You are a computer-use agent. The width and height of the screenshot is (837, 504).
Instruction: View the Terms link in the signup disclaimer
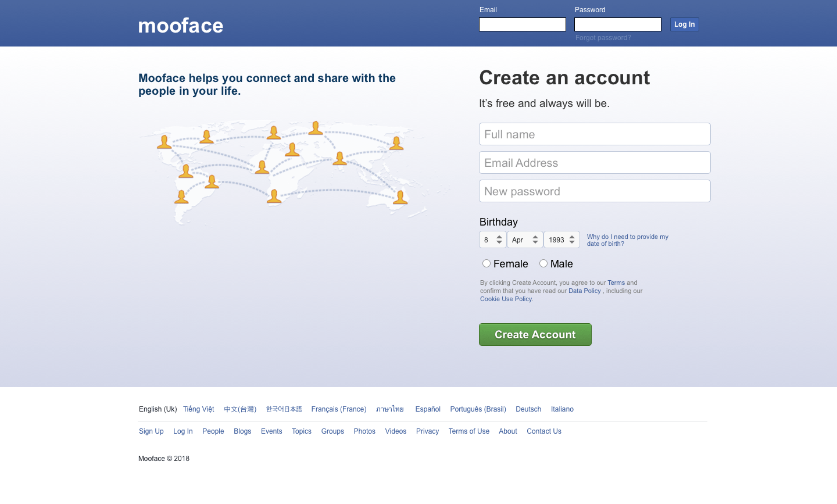click(616, 283)
